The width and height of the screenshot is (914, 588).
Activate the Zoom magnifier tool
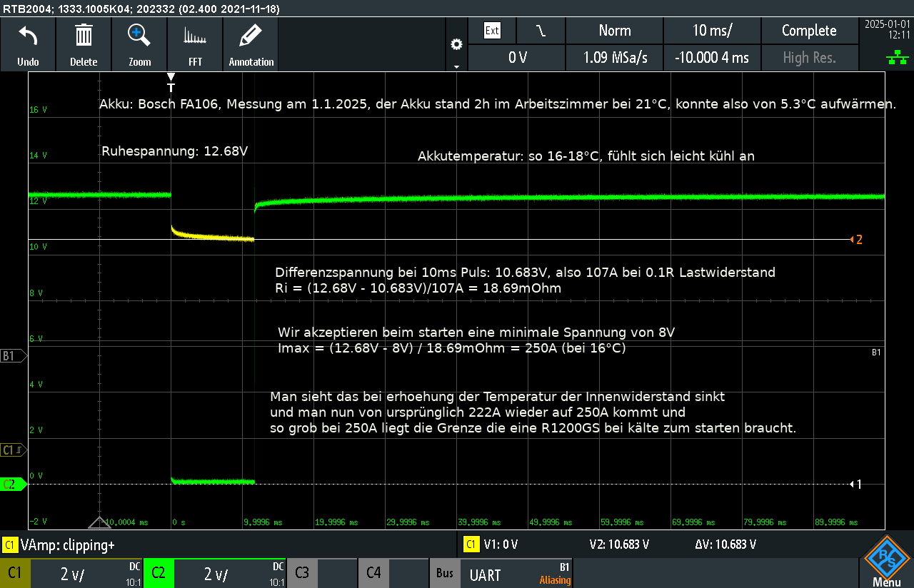pos(139,44)
